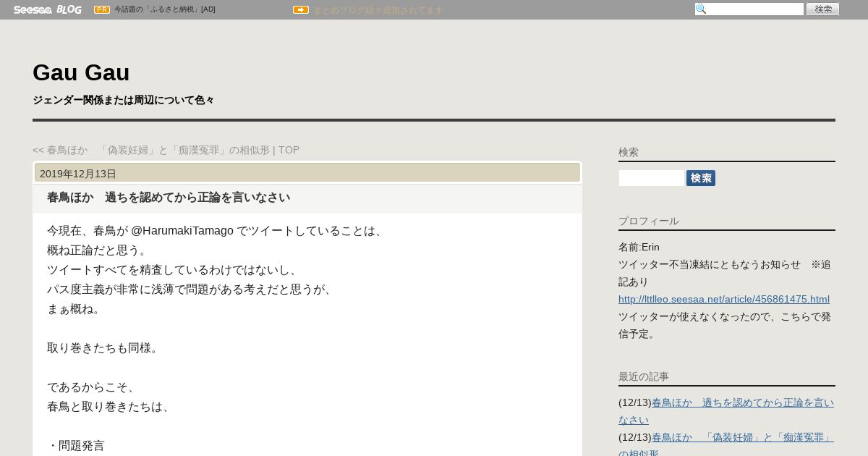Open recent entry 過ちを認めてから正論を言いなさい
The width and height of the screenshot is (868, 456).
pos(726,411)
